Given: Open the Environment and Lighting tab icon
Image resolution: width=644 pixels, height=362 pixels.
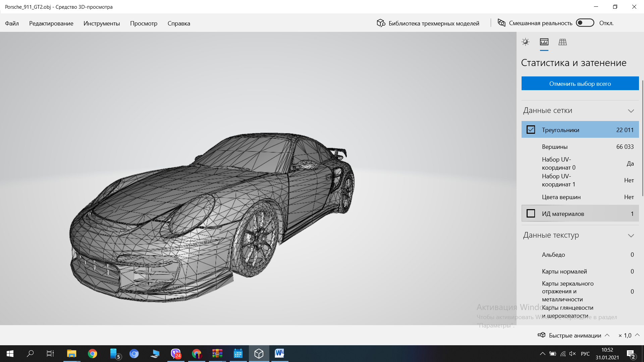Looking at the screenshot, I should 525,42.
